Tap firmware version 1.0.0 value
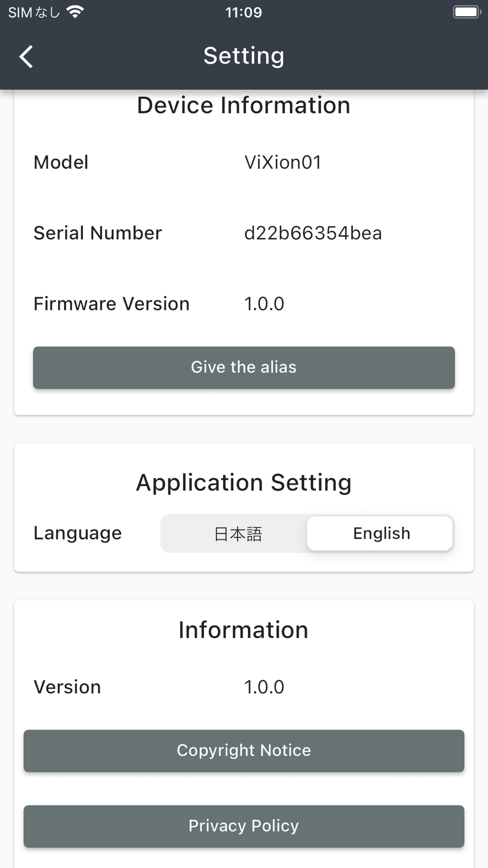The height and width of the screenshot is (868, 488). 264,304
